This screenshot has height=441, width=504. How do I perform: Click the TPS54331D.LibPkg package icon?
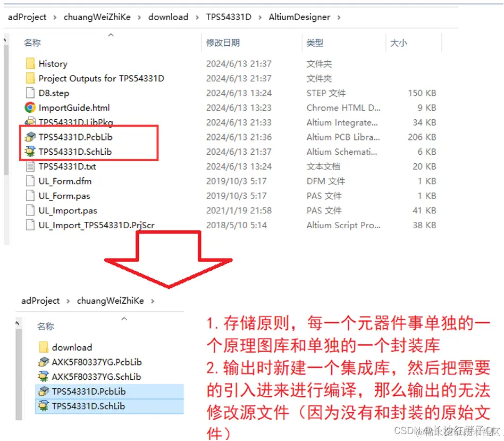click(30, 122)
